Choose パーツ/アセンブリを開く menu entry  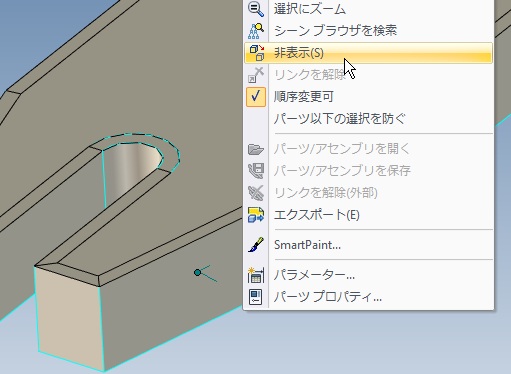[x=368, y=149]
